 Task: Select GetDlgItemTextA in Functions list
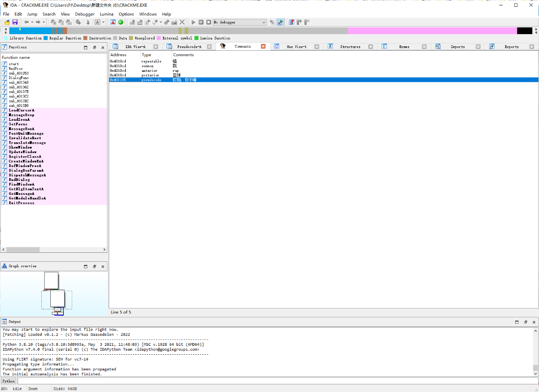pyautogui.click(x=54, y=189)
